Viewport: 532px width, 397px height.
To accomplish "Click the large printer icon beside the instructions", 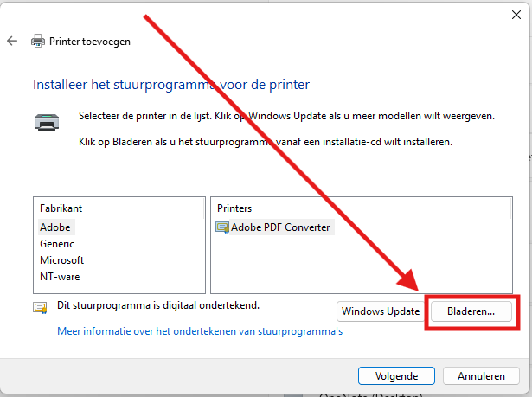I will tap(45, 122).
